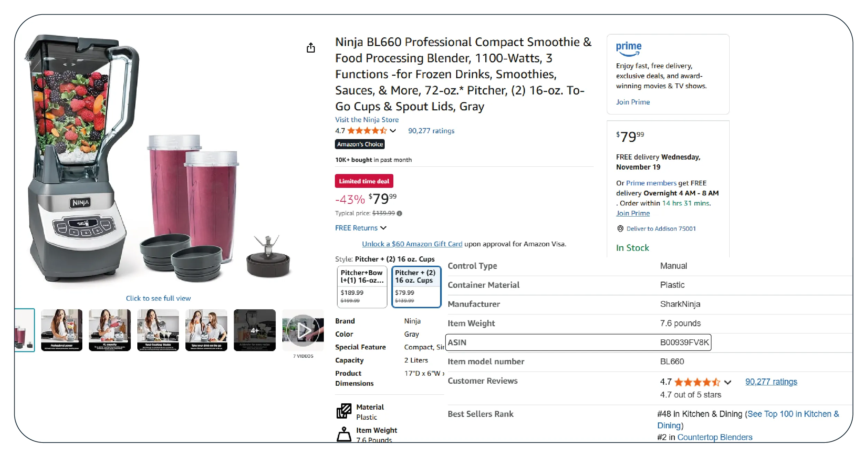The width and height of the screenshot is (868, 457).
Task: Click the star rating under product title
Action: click(x=367, y=131)
